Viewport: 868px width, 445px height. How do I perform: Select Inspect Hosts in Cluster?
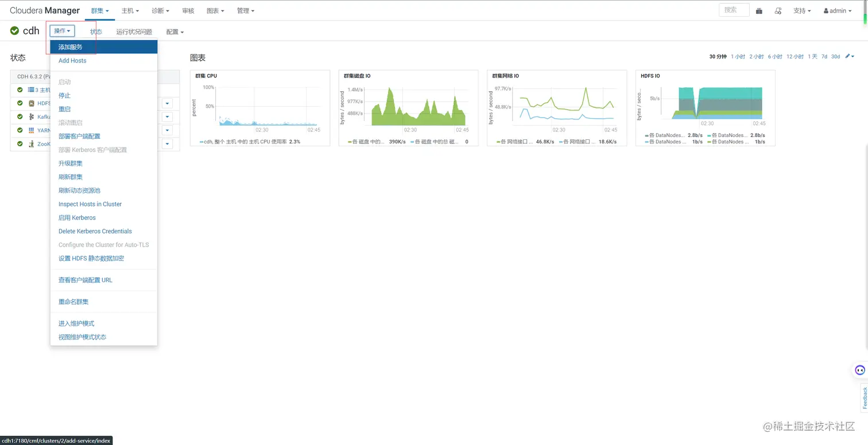point(104,204)
